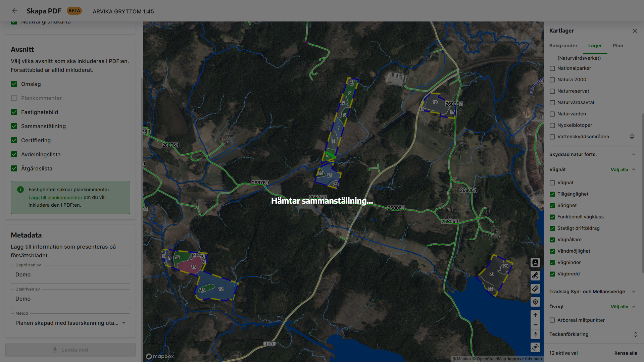
Task: Open the OpenStreetMap attribution link
Action: pyautogui.click(x=489, y=359)
